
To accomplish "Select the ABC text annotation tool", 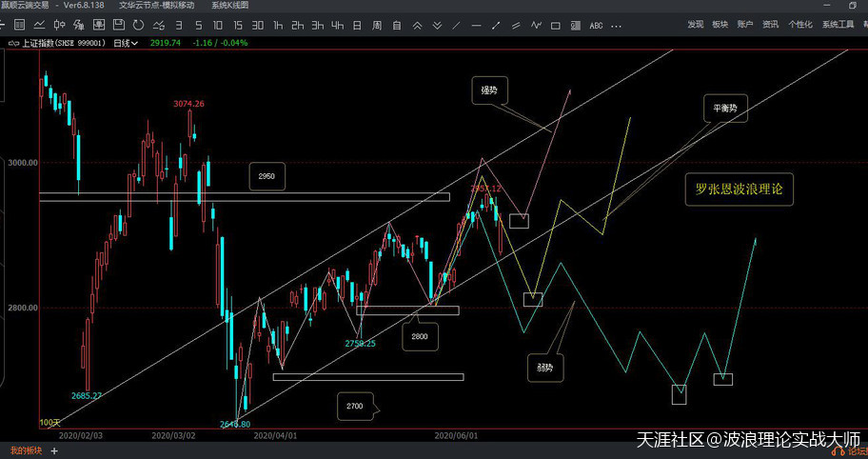I will [x=597, y=25].
